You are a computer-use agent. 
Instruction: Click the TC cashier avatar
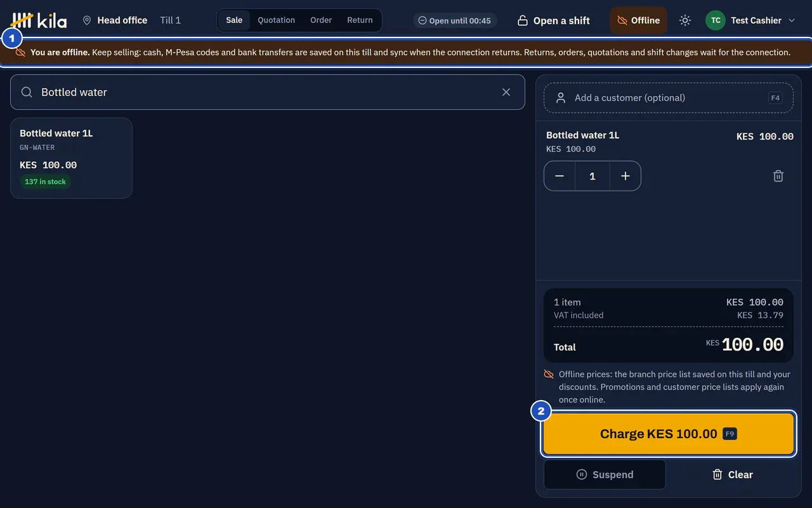pyautogui.click(x=716, y=20)
